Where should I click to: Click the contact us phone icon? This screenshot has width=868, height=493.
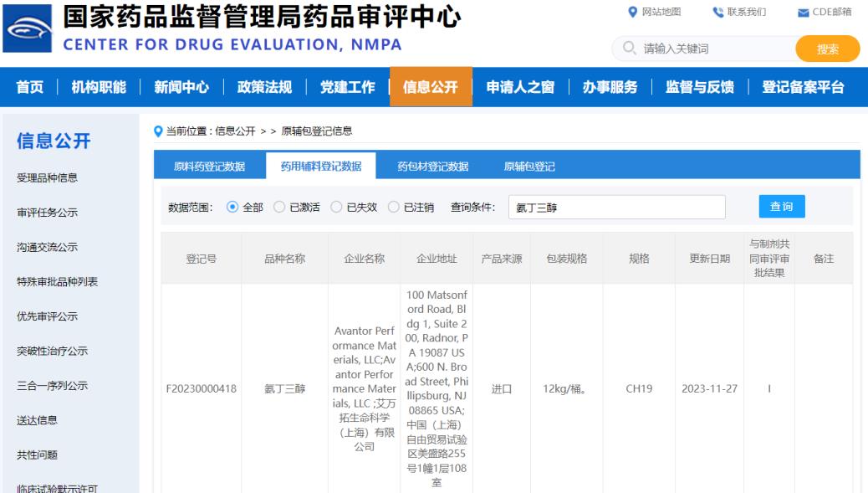pyautogui.click(x=718, y=12)
